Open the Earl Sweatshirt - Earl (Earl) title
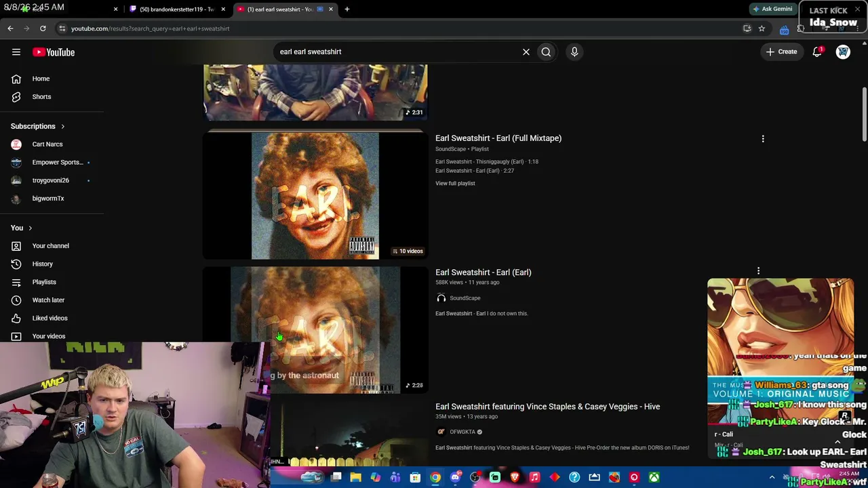The image size is (868, 488). [484, 272]
